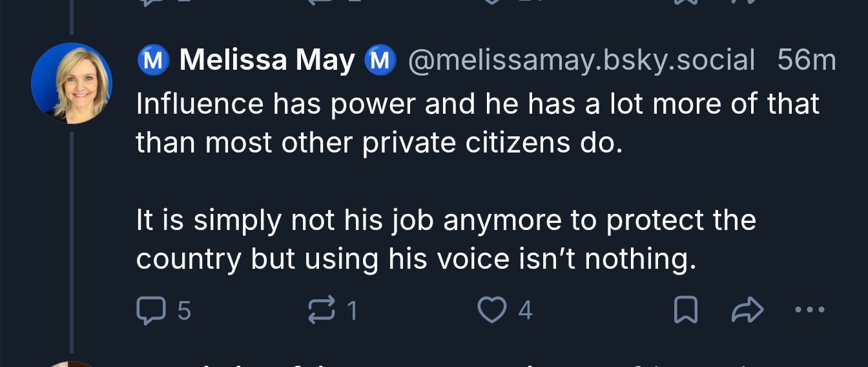Click the reply count number 5
Screen dimensions: 868x367
coord(183,311)
